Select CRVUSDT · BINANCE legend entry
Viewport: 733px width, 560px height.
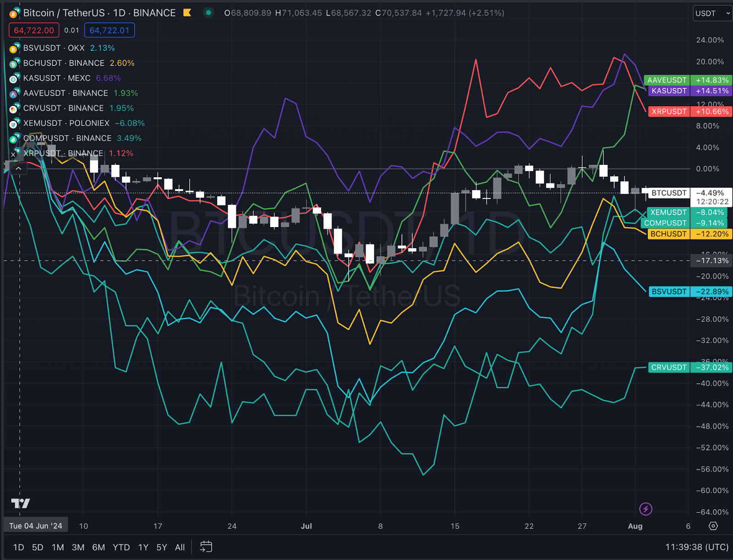63,109
